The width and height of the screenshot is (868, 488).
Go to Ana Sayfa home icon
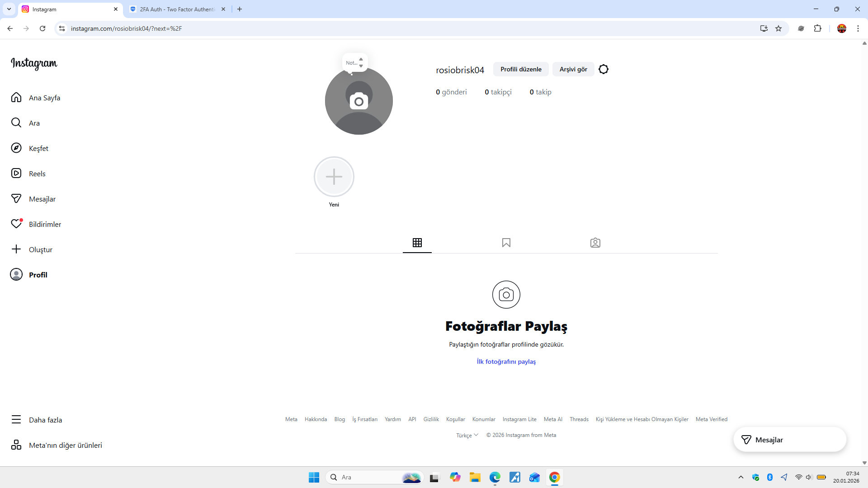(x=16, y=98)
